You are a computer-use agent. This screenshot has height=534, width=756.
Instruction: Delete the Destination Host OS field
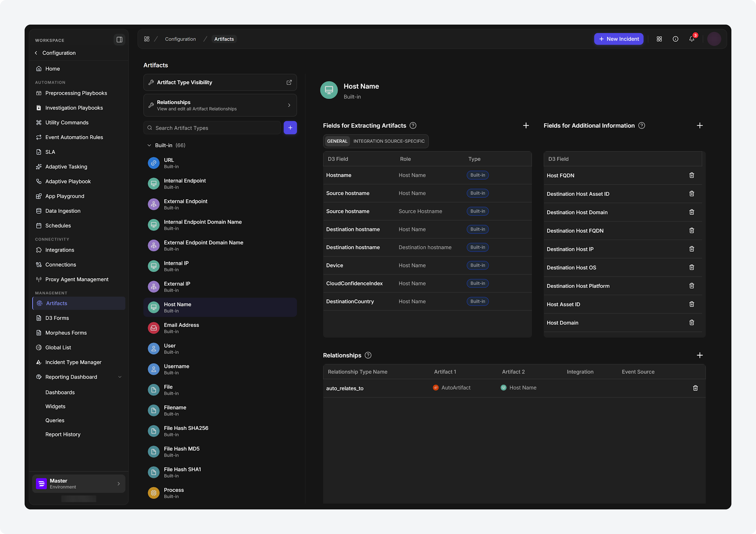[x=692, y=268]
